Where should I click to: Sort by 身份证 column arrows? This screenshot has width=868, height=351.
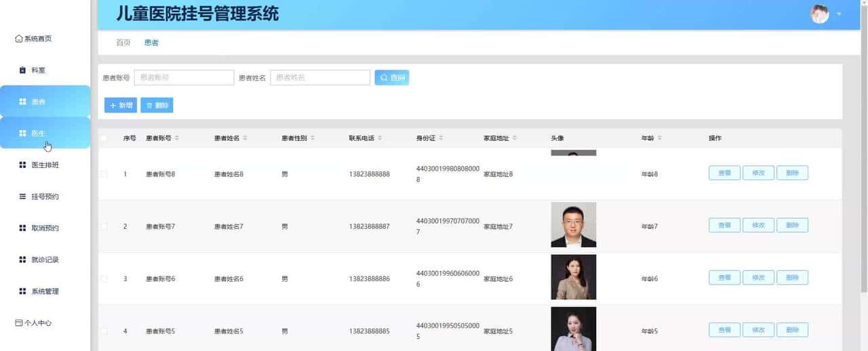(441, 138)
